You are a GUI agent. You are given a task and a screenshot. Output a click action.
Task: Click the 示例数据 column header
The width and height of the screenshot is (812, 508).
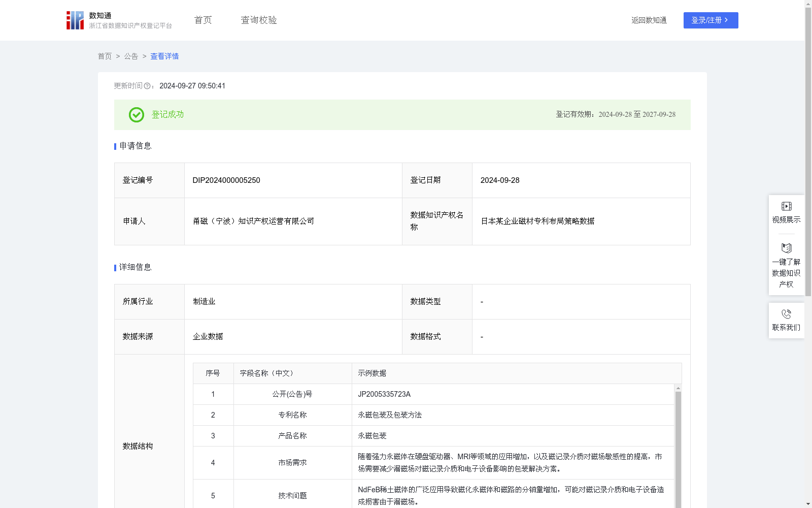click(372, 373)
